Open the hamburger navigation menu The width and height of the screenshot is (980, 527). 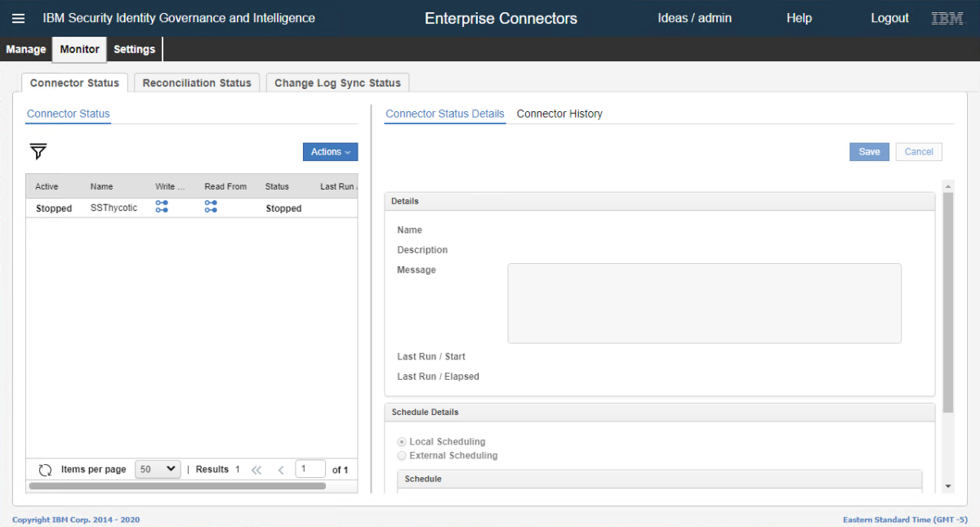18,18
